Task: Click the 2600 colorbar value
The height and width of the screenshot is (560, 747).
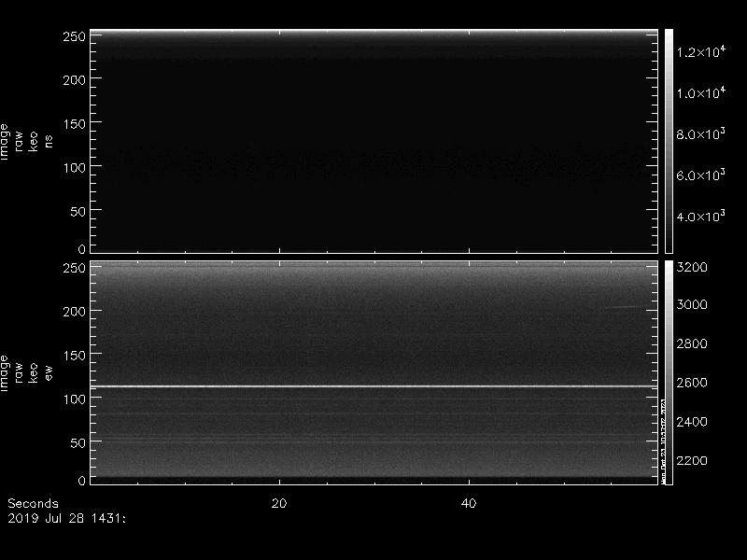Action: [x=692, y=383]
